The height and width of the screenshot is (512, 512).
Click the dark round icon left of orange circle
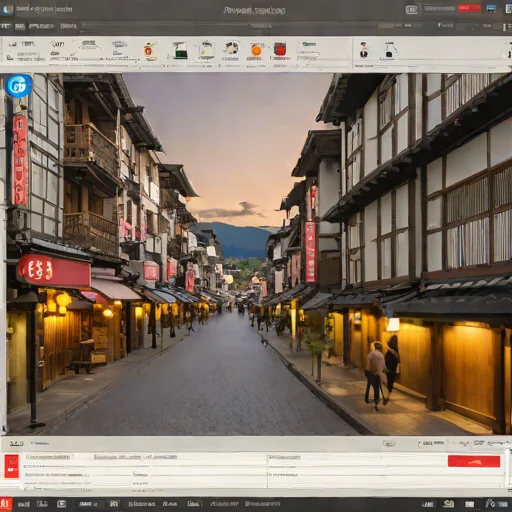tap(231, 49)
